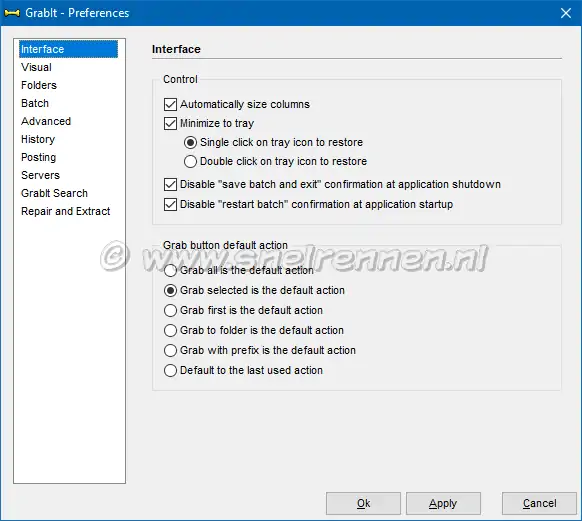Click the GrabIt app icon in title bar
Screen dimensions: 582x521
(12, 13)
